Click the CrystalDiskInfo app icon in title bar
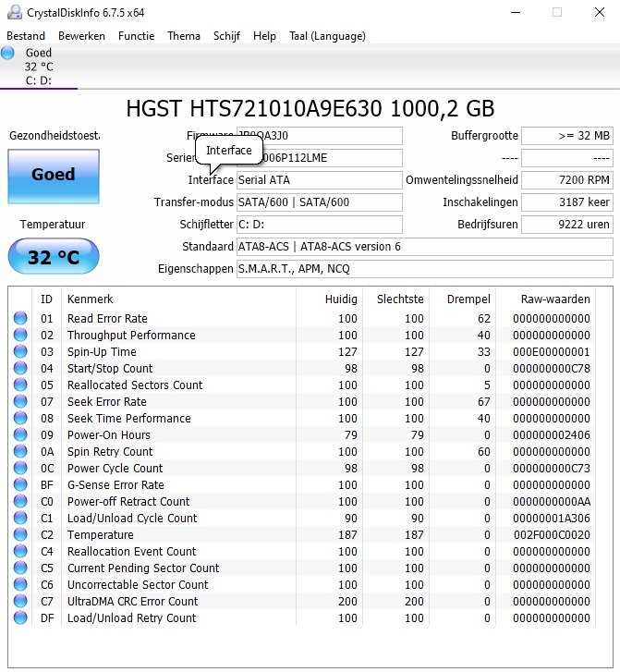Viewport: 620px width, 672px height. click(15, 12)
